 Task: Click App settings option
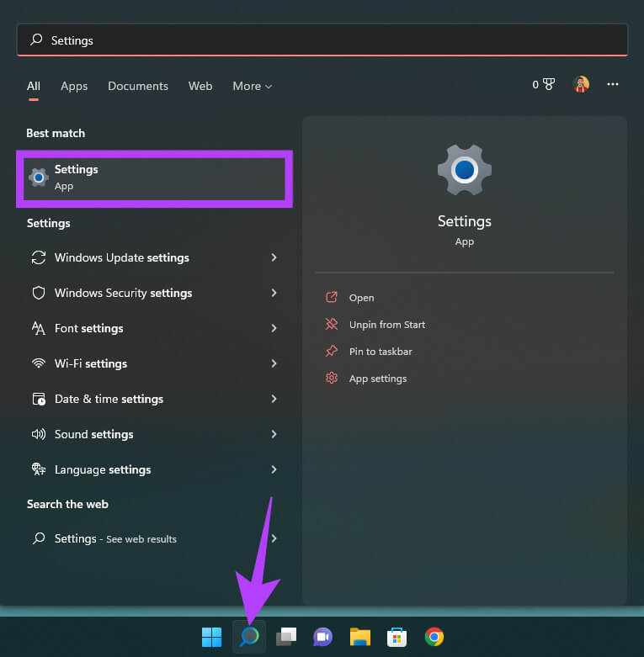tap(378, 379)
